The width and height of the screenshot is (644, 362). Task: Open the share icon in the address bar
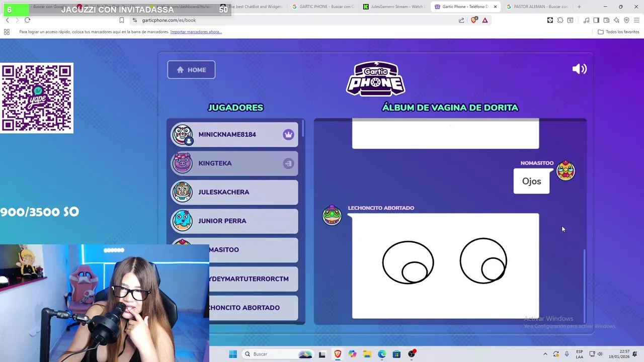coord(461,20)
